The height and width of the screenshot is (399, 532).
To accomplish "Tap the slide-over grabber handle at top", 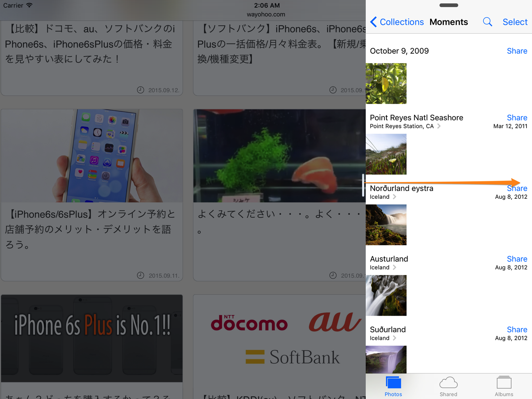I will (449, 5).
